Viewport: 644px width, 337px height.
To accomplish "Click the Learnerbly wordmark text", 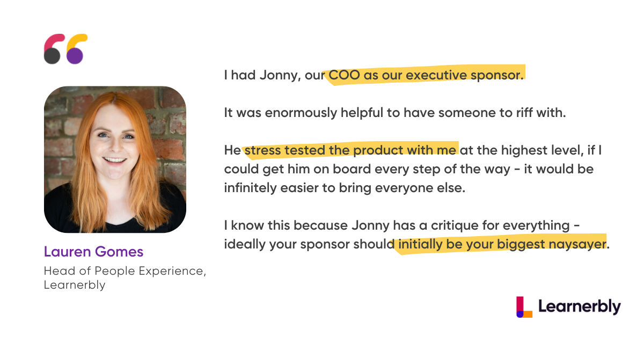I will (x=579, y=307).
